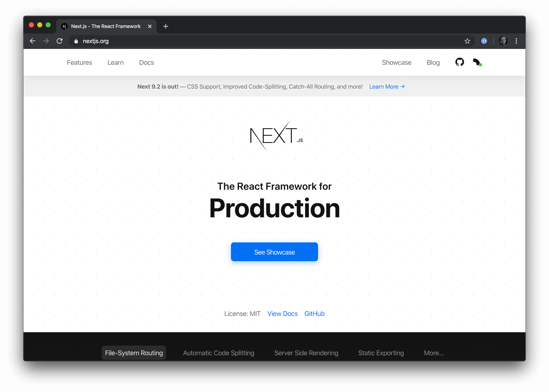Viewport: 549px width, 392px height.
Task: Open the View Docs link
Action: pyautogui.click(x=282, y=314)
